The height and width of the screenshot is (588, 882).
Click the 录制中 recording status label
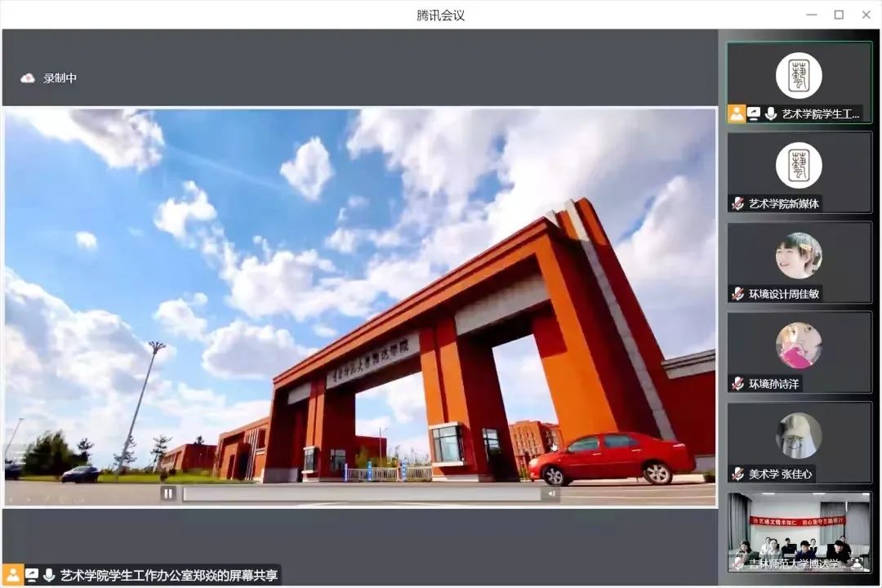[60, 78]
